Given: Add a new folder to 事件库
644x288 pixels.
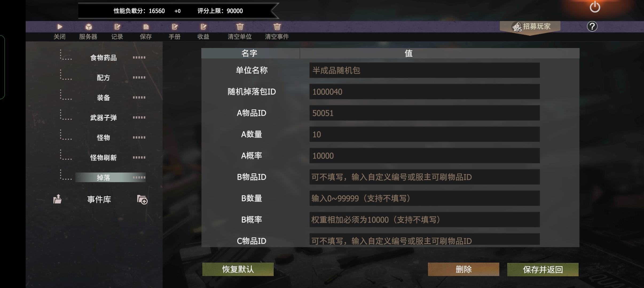Looking at the screenshot, I should [142, 199].
